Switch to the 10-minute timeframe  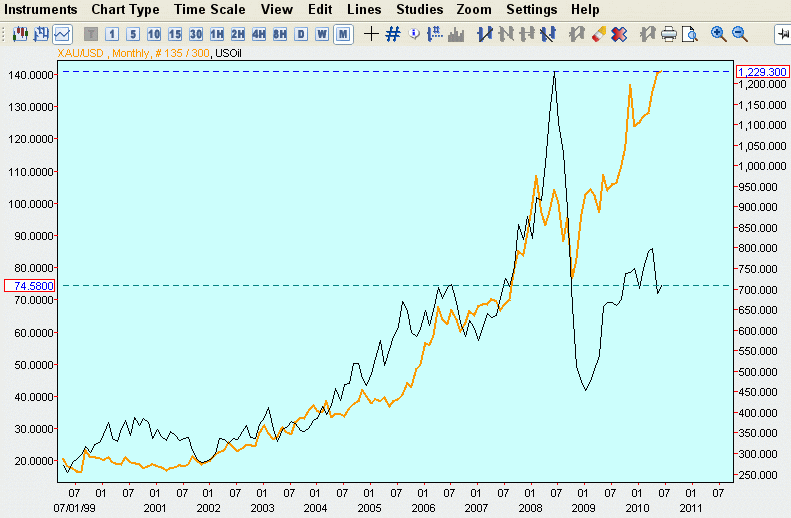pos(154,34)
